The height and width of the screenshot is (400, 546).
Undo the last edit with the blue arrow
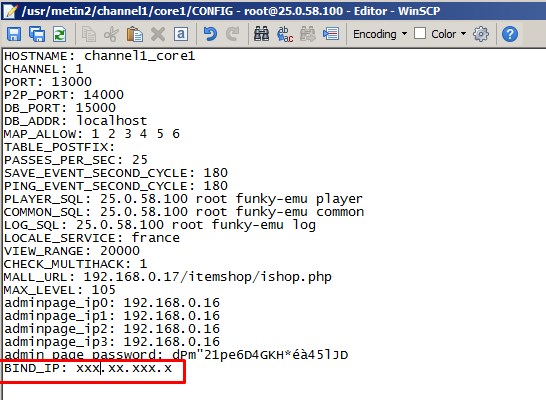[210, 34]
